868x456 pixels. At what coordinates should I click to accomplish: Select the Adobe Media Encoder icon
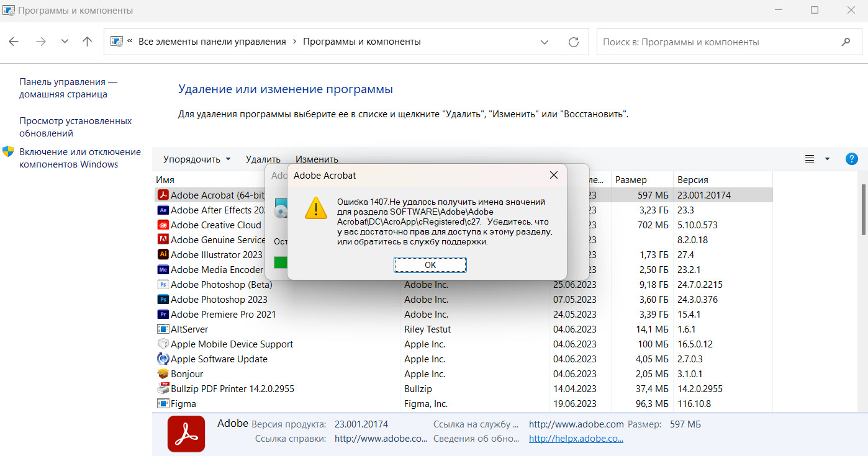tap(163, 270)
